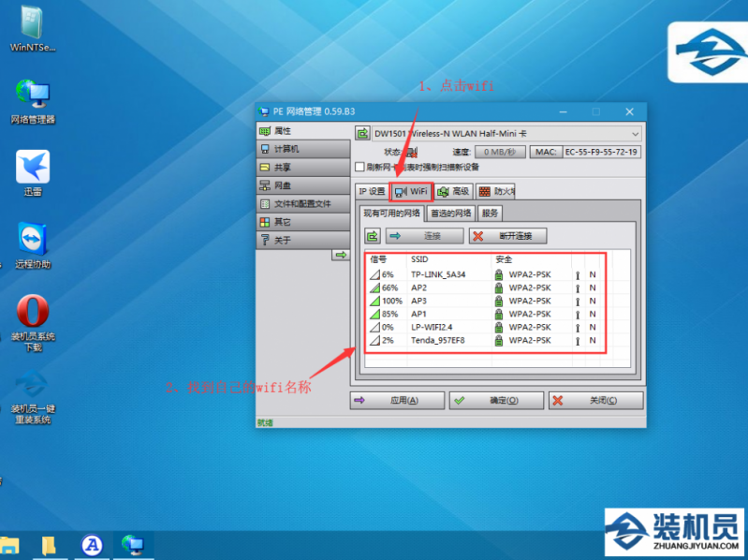The image size is (748, 560).
Task: Open 迅雷 desktop icon
Action: point(33,169)
